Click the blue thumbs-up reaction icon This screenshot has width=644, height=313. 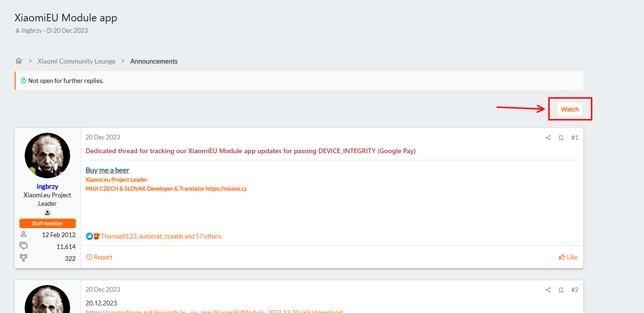pyautogui.click(x=90, y=236)
